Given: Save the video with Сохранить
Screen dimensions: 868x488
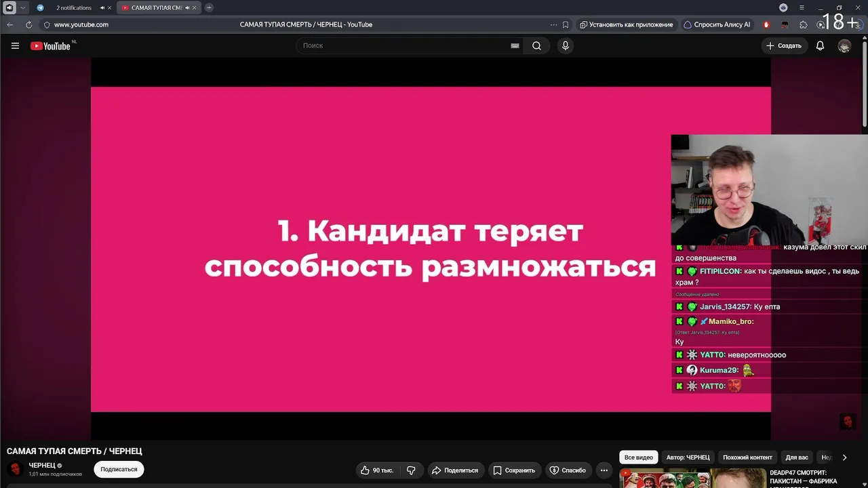Looking at the screenshot, I should (x=514, y=470).
